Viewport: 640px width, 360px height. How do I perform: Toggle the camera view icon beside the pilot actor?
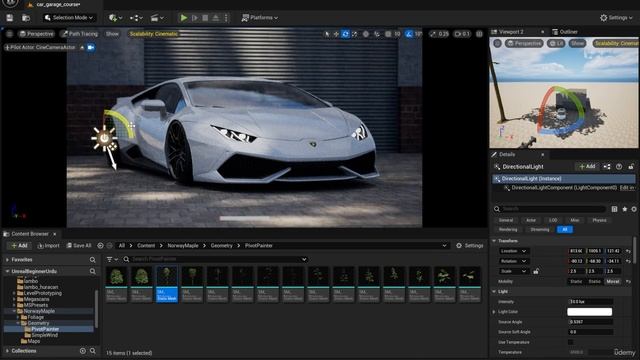[91, 47]
